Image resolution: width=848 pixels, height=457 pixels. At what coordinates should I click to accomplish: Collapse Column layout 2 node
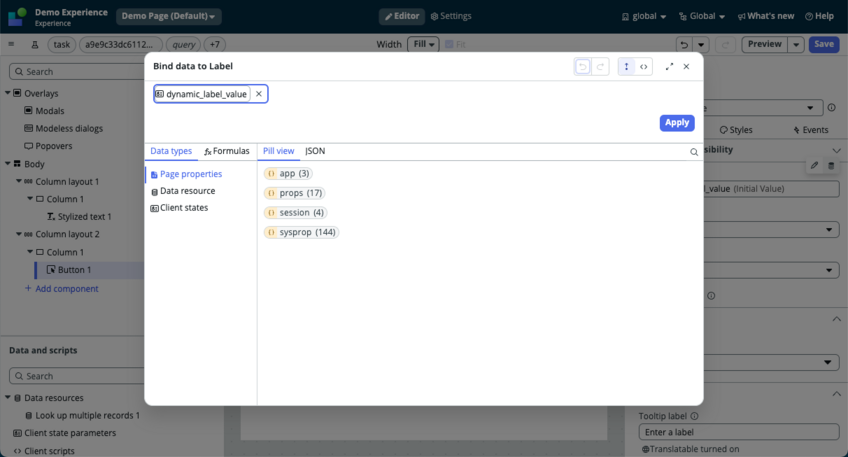pyautogui.click(x=19, y=234)
